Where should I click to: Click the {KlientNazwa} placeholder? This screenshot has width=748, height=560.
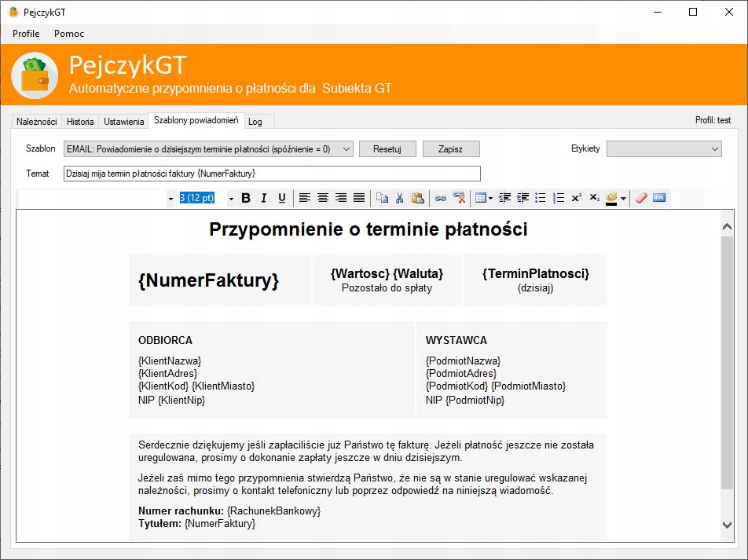[170, 361]
